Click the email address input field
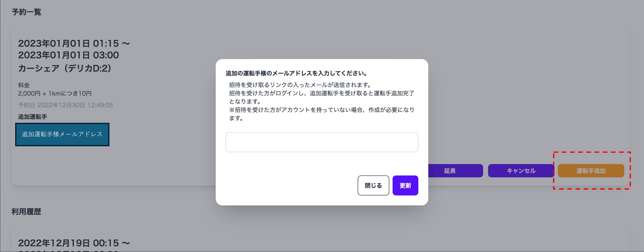This screenshot has width=644, height=252. click(x=321, y=142)
